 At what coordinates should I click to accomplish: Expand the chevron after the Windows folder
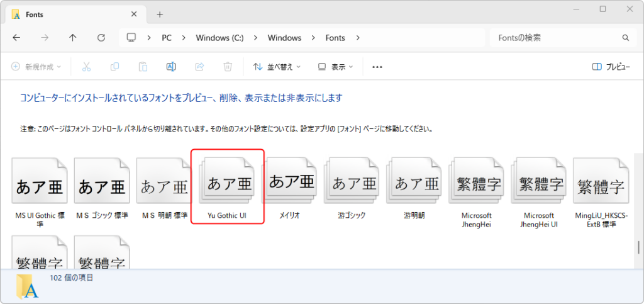click(x=313, y=38)
